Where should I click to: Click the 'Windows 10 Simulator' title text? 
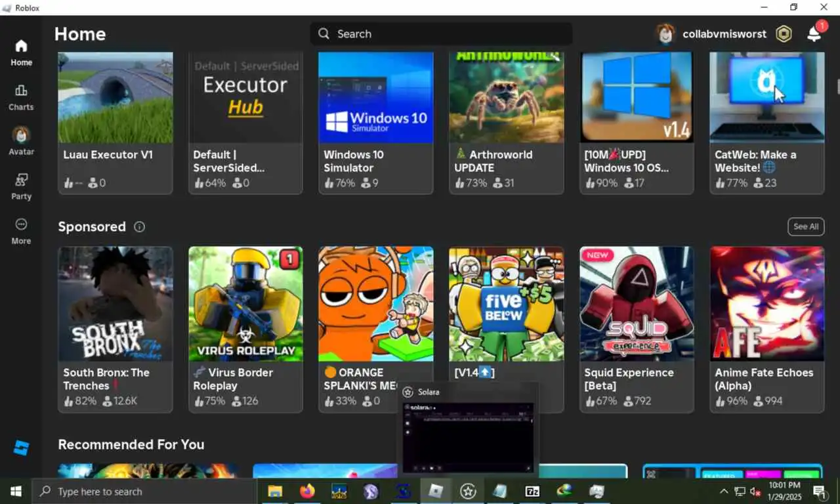[353, 161]
